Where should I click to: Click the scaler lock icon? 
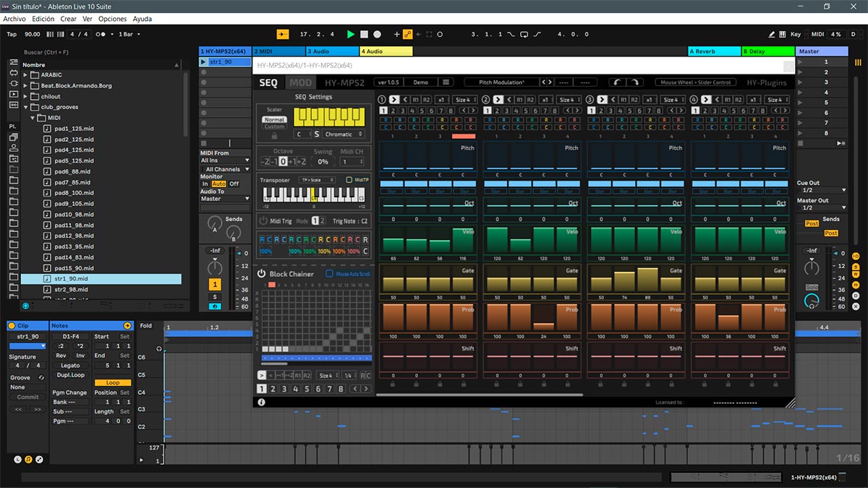[274, 135]
